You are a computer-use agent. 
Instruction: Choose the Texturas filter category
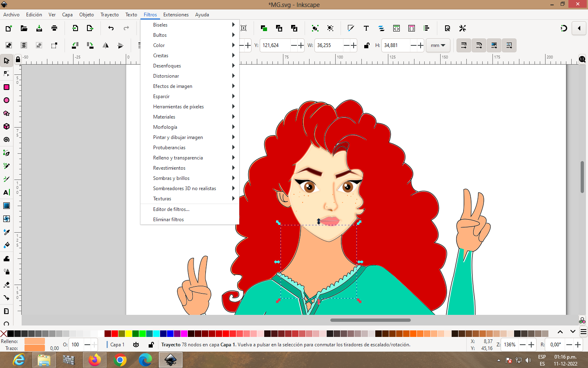tap(189, 199)
